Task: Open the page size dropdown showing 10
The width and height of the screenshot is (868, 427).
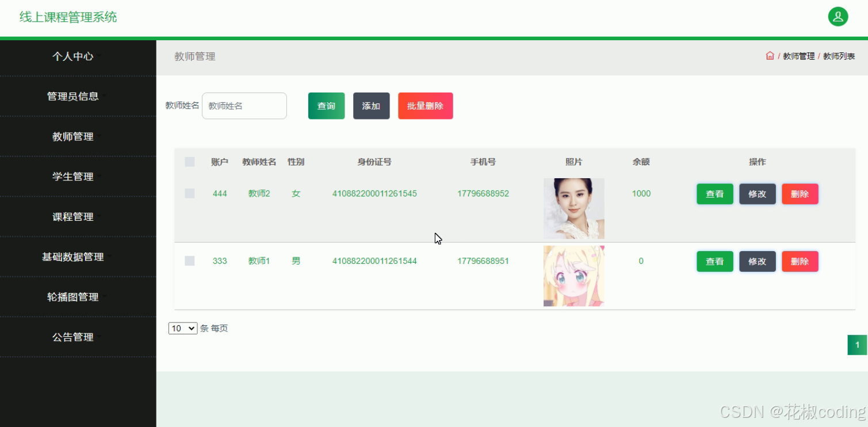Action: pyautogui.click(x=182, y=328)
